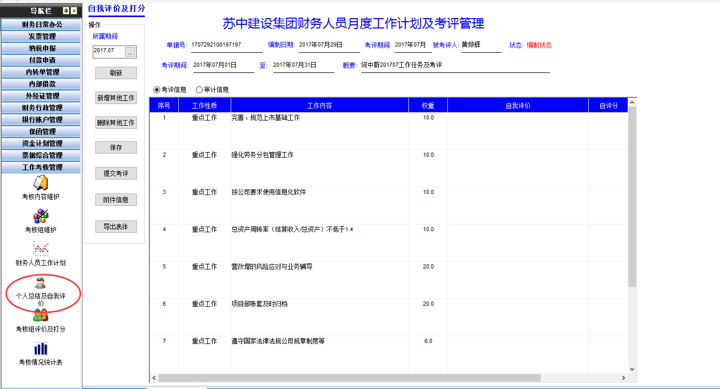Expand the 内部借款 navigation group
This screenshot has width=720, height=389.
point(41,84)
